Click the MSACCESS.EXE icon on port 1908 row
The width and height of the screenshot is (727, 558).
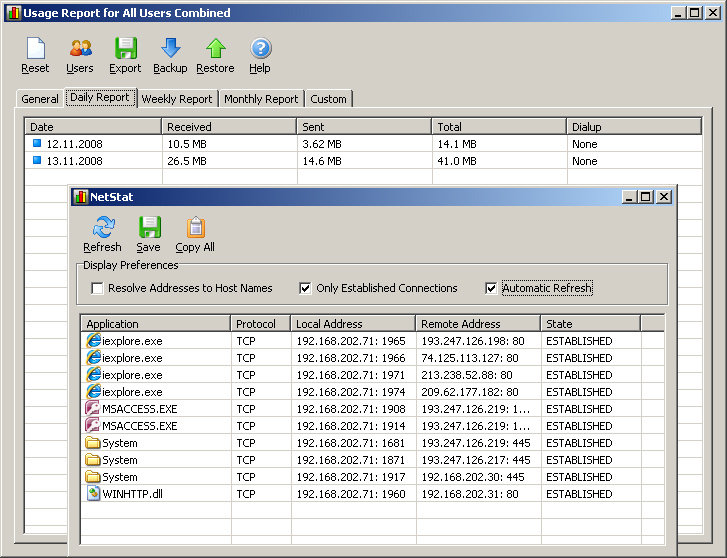[x=93, y=408]
